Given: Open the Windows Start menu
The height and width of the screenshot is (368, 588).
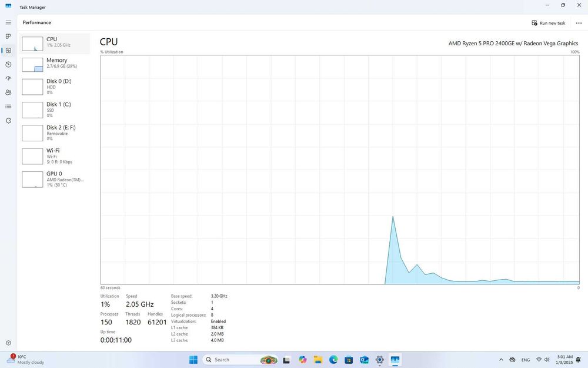Looking at the screenshot, I should click(193, 360).
